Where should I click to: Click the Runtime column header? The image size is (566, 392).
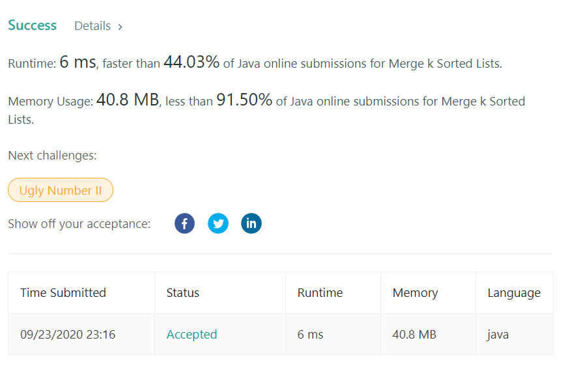(320, 292)
